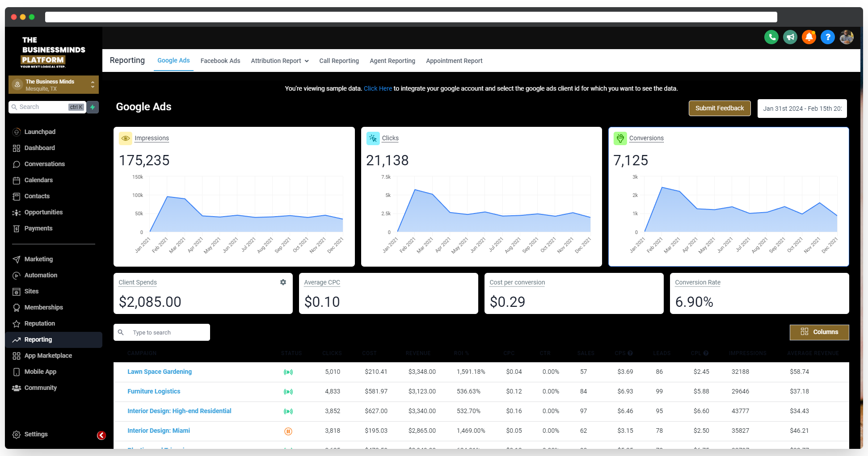The image size is (868, 456).
Task: Open the Call Reporting tab
Action: [339, 61]
